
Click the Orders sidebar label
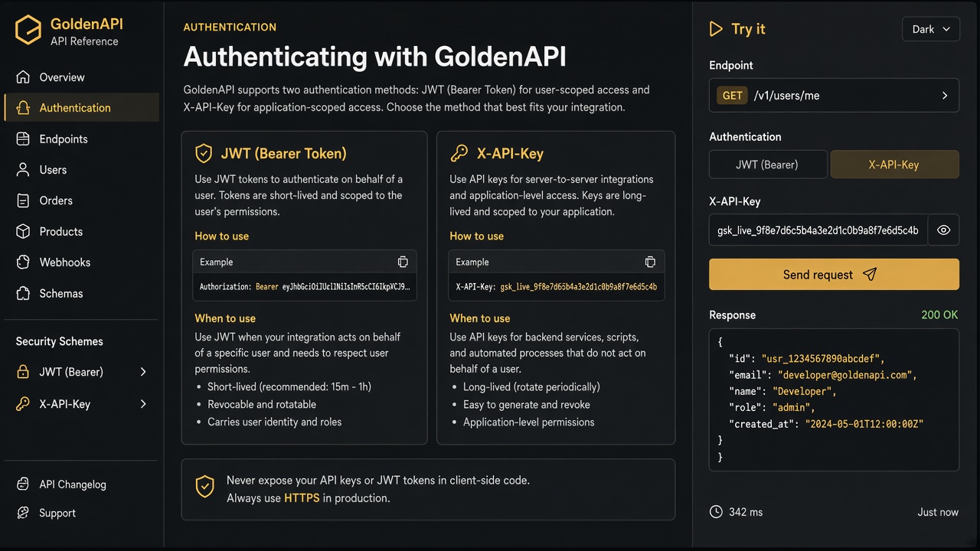(x=56, y=201)
